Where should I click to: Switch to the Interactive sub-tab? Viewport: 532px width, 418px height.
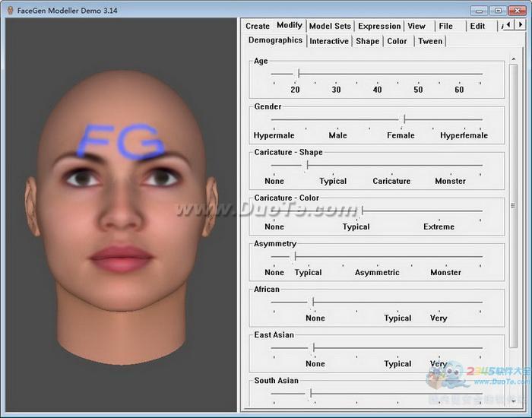[x=329, y=41]
